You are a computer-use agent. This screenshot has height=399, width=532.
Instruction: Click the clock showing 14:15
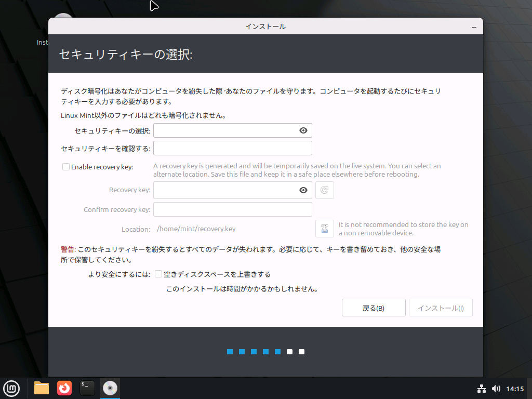515,388
